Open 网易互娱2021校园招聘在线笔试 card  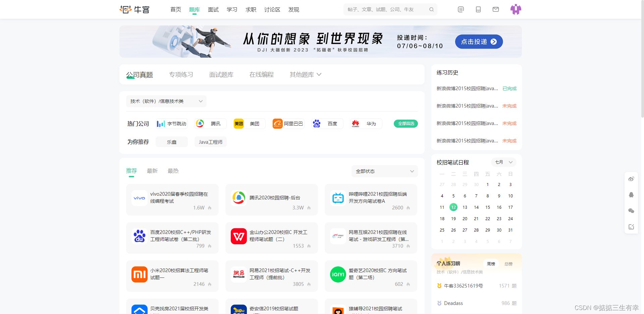[371, 238]
